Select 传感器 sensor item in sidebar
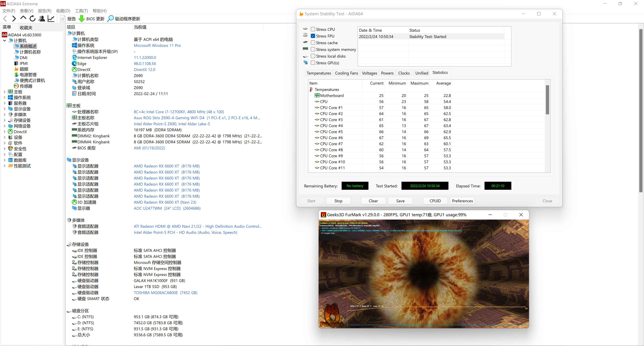The width and height of the screenshot is (644, 346). pyautogui.click(x=26, y=86)
